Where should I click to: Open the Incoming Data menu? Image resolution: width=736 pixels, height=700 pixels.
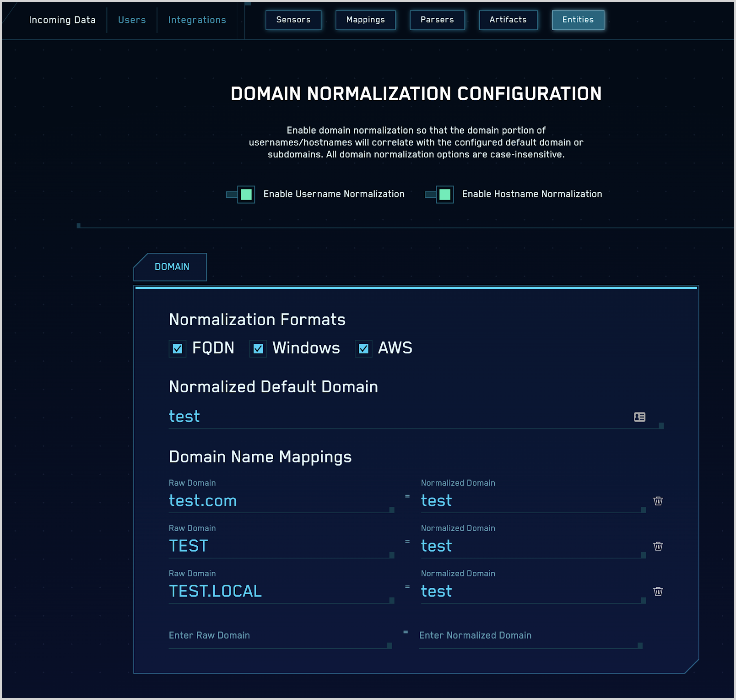(x=62, y=20)
